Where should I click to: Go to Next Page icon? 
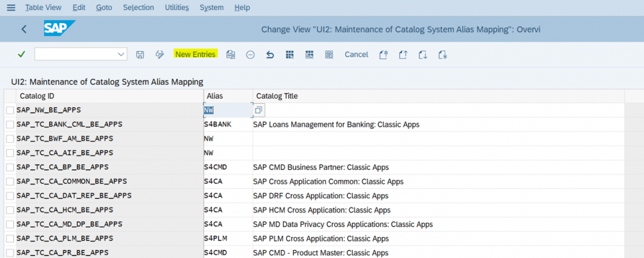click(x=423, y=55)
